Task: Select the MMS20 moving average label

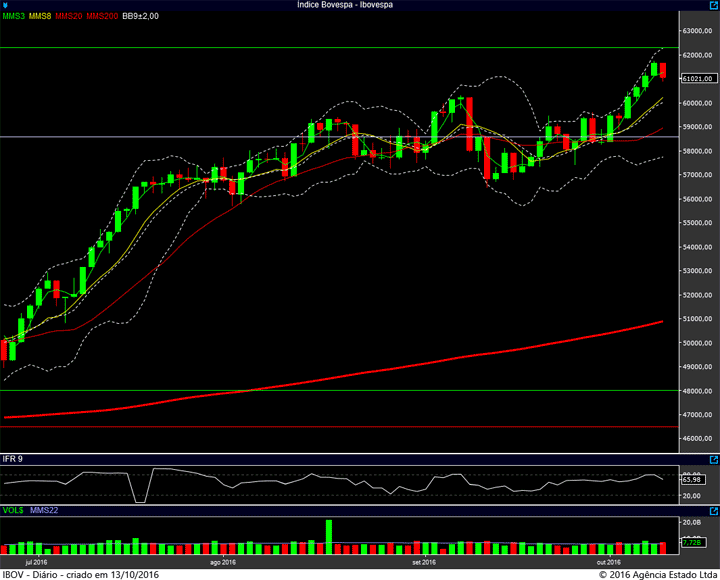Action: tap(69, 16)
